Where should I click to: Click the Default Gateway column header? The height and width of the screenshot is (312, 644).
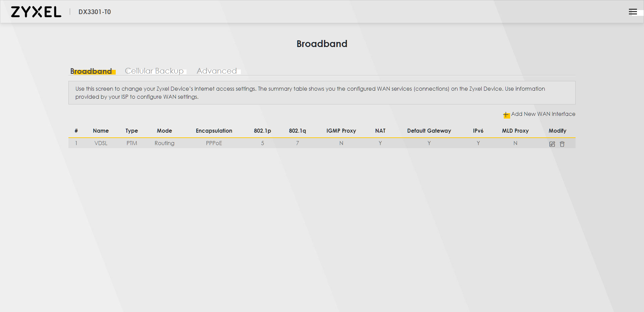click(429, 131)
